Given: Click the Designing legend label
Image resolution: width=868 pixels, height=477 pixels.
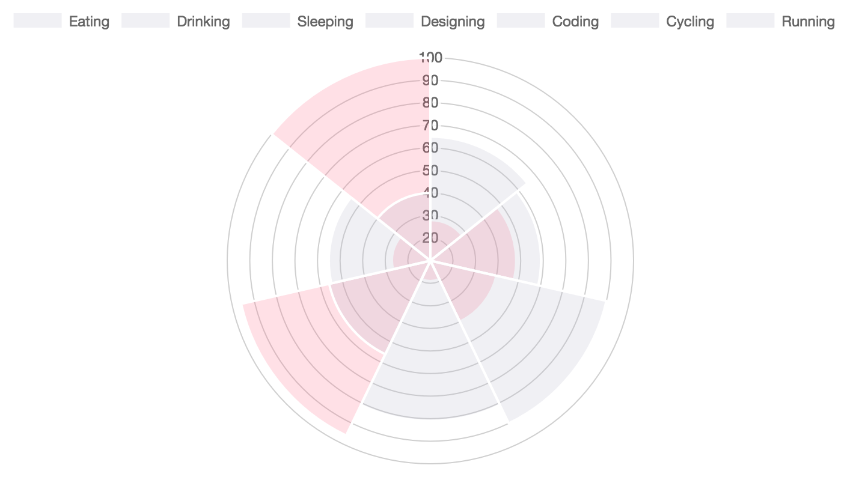Looking at the screenshot, I should coord(453,22).
